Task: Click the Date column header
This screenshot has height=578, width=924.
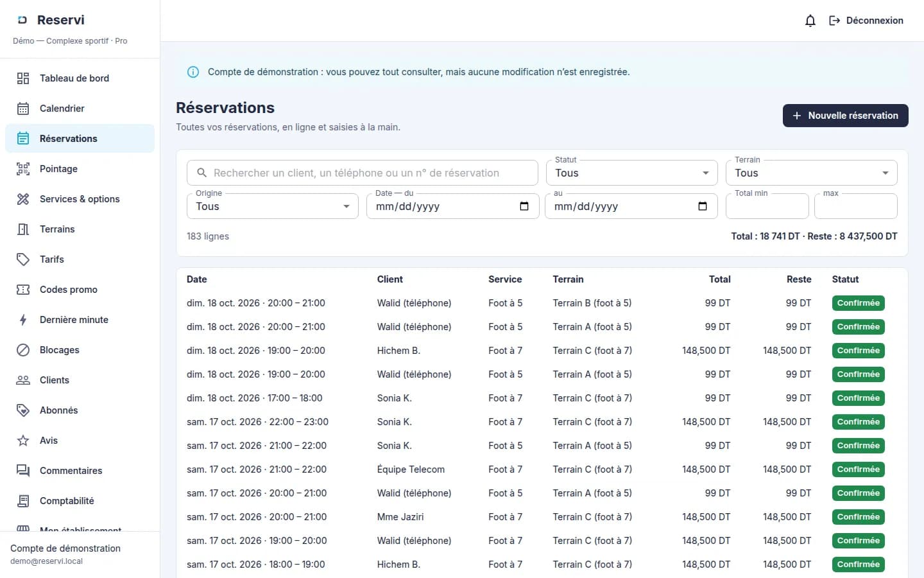Action: pyautogui.click(x=197, y=279)
